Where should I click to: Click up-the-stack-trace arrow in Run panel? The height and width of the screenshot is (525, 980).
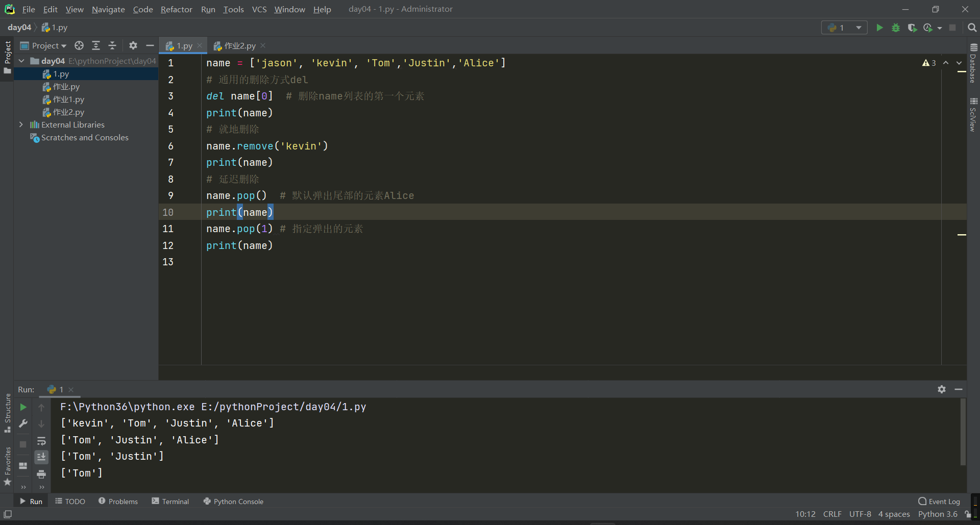coord(41,407)
